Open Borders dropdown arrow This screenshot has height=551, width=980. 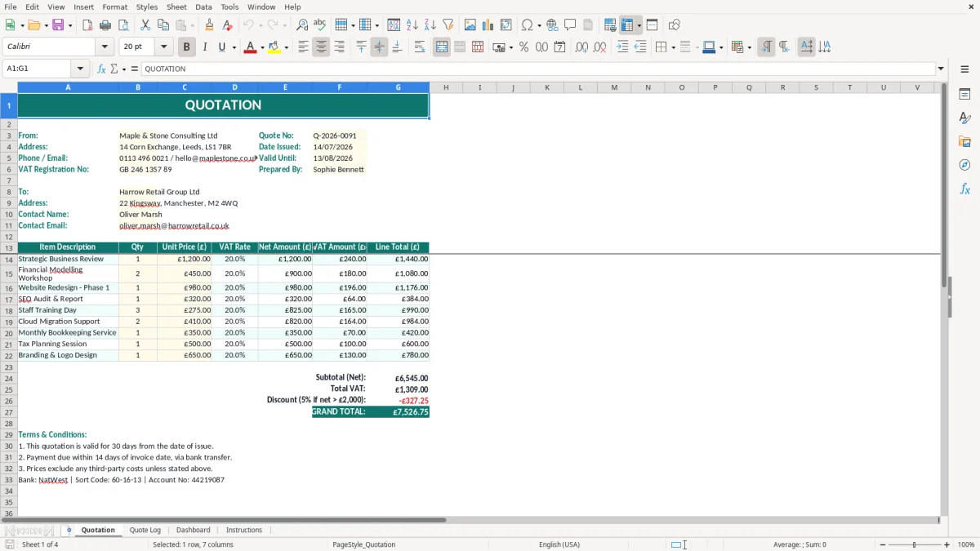click(673, 47)
